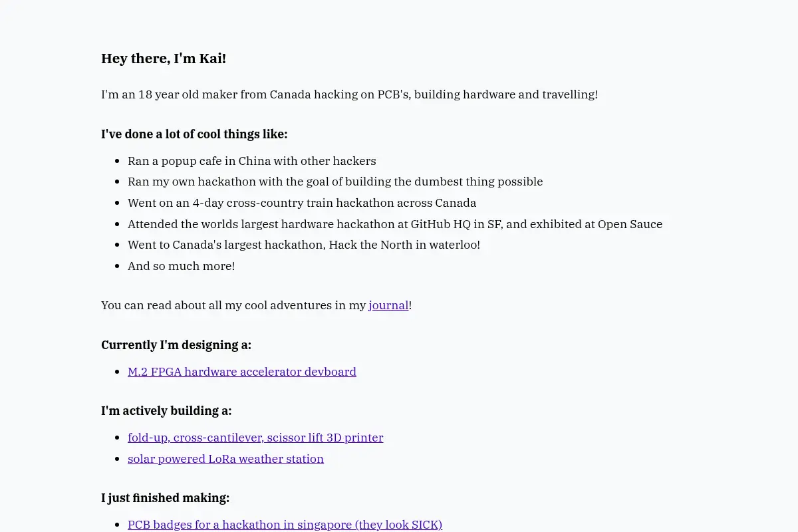The image size is (798, 532).
Task: Open solar powered LoRa weather station link
Action: tap(225, 459)
